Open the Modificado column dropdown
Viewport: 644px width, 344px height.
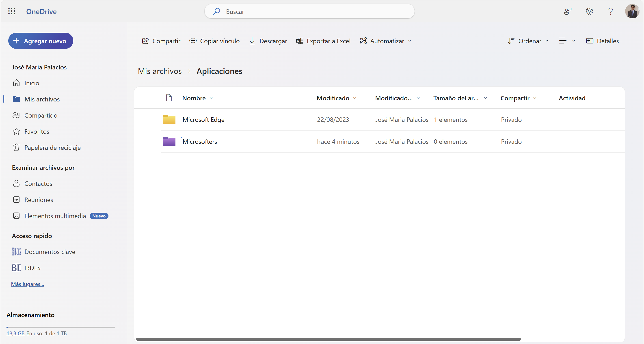[x=355, y=98]
